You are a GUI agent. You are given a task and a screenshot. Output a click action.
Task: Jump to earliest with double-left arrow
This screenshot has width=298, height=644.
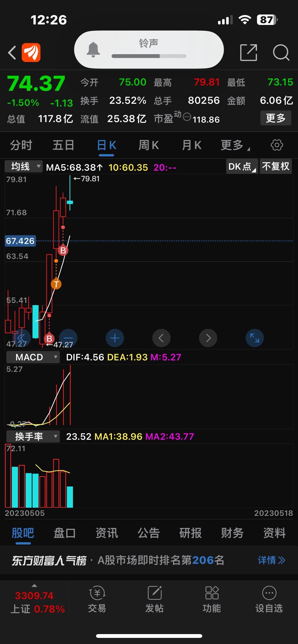click(x=21, y=338)
